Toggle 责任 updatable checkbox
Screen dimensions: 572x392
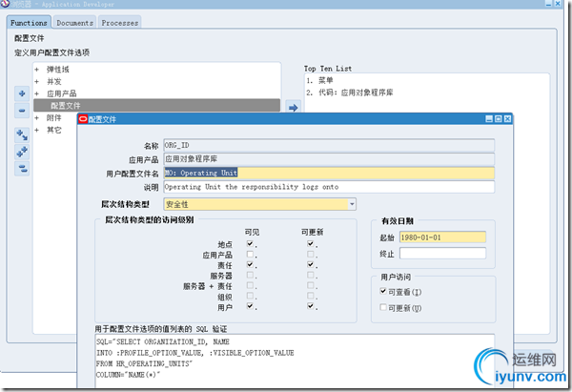(310, 264)
